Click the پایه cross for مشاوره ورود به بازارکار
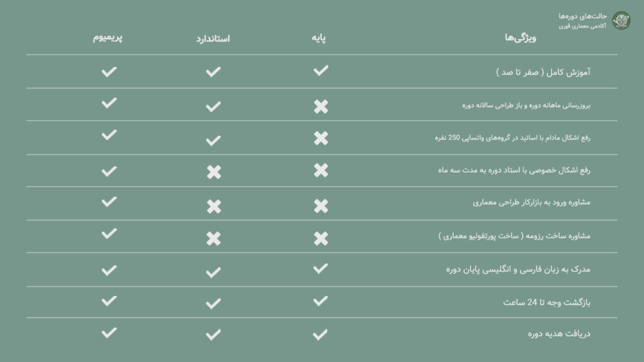 point(321,206)
